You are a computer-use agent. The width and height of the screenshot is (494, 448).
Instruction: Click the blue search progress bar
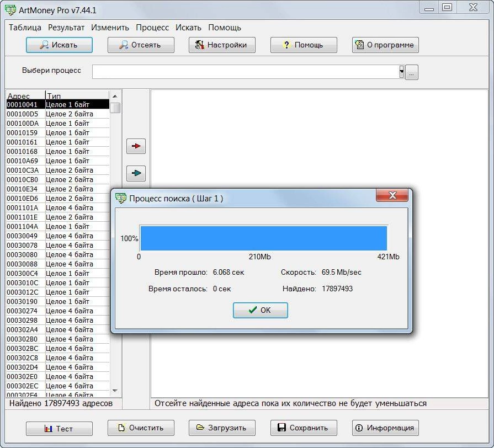263,238
